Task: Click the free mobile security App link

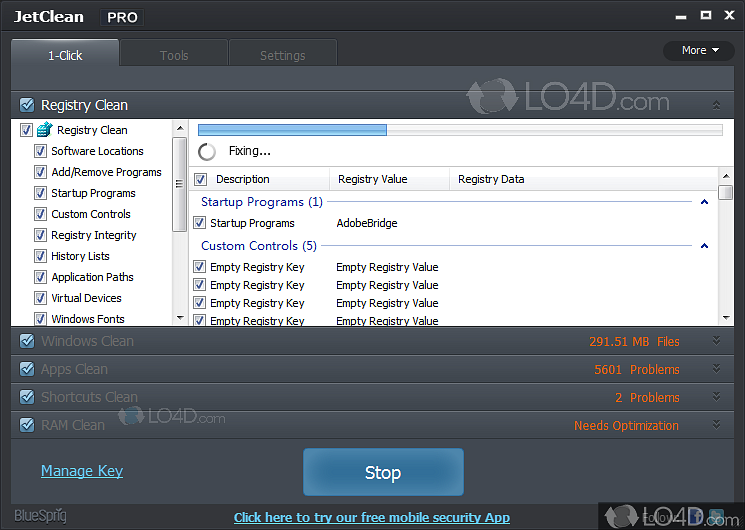Action: click(x=372, y=517)
